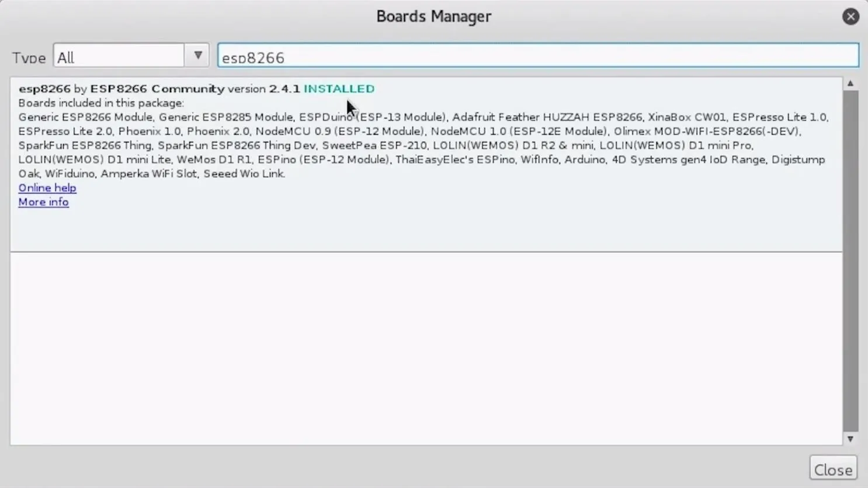This screenshot has width=868, height=488.
Task: Click the Boards Manager title text
Action: coord(433,16)
